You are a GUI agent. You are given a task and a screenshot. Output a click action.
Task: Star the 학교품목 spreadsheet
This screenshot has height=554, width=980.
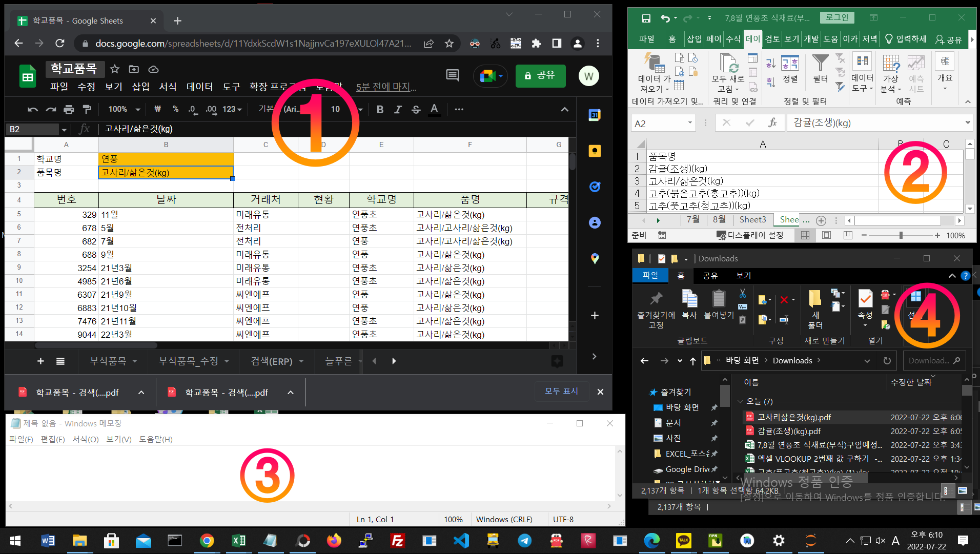coord(115,69)
